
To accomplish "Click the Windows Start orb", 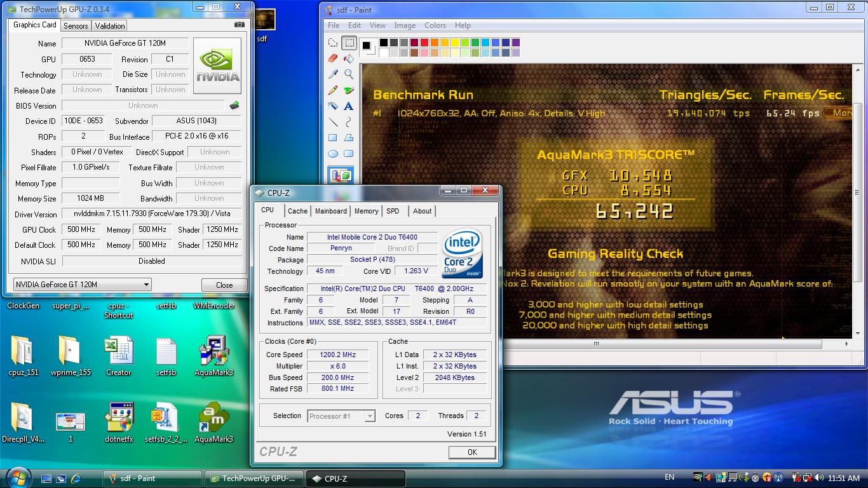I will 18,477.
